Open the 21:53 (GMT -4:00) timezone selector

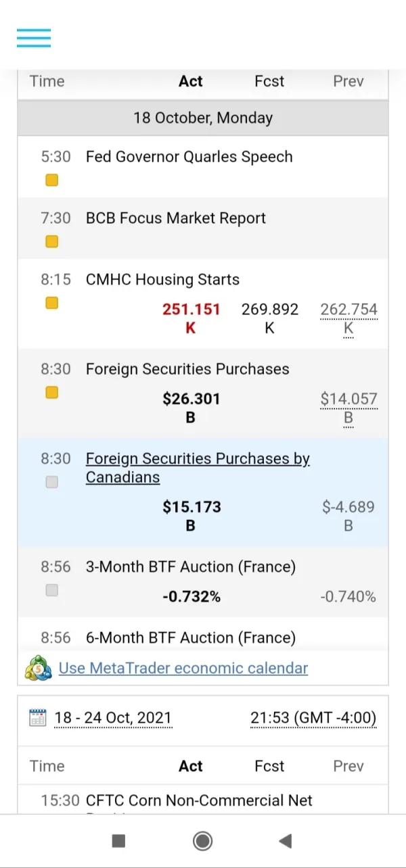pyautogui.click(x=313, y=718)
